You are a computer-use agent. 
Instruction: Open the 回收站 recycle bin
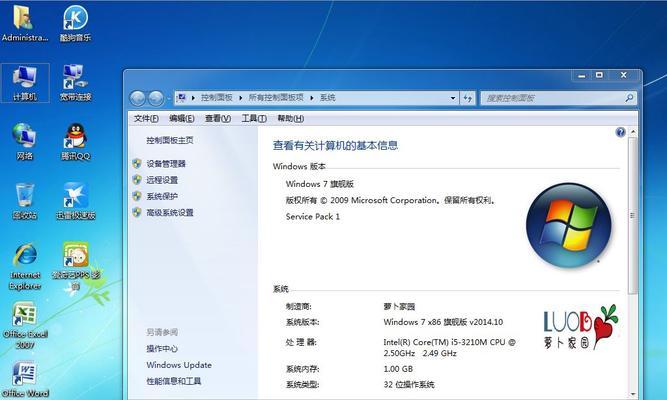[24, 201]
